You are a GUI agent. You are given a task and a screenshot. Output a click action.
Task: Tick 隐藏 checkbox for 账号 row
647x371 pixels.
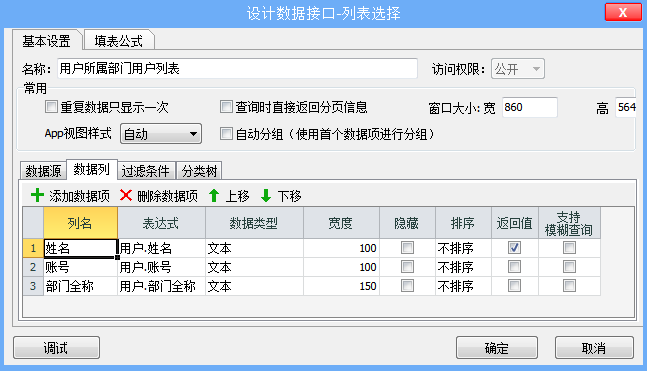coord(407,267)
